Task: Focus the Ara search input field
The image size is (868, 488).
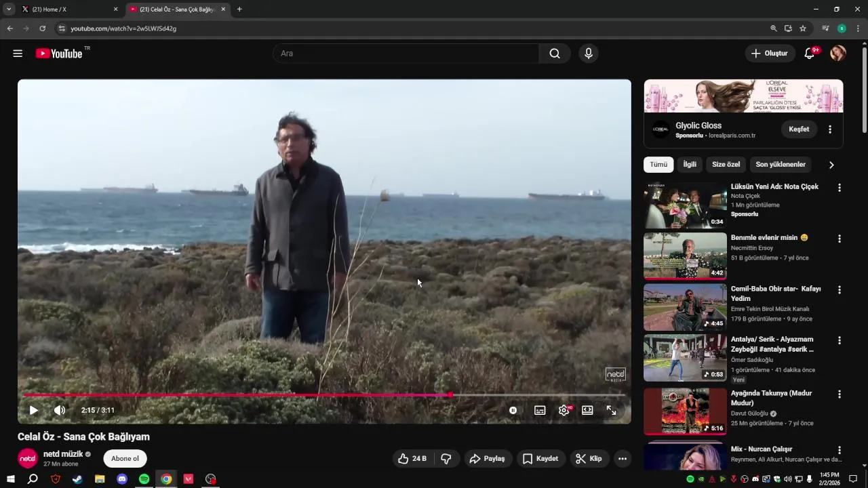Action: [x=406, y=54]
